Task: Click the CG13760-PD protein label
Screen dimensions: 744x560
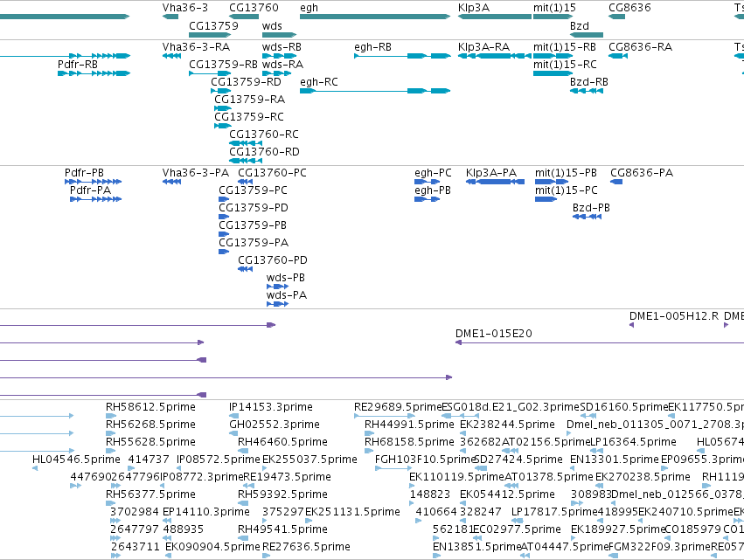Action: pyautogui.click(x=273, y=261)
